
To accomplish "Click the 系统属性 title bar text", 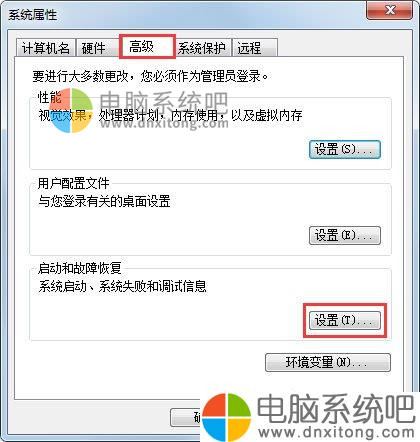I will pyautogui.click(x=32, y=15).
